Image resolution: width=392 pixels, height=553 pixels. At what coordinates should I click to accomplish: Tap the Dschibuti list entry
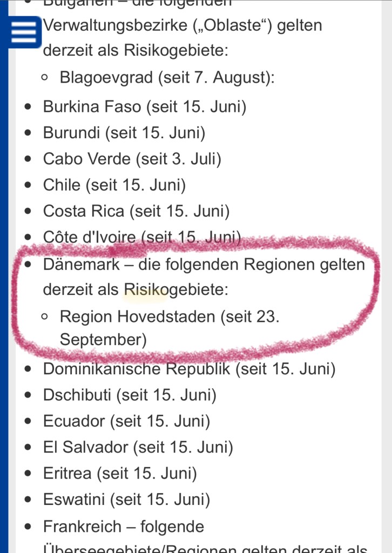(130, 395)
